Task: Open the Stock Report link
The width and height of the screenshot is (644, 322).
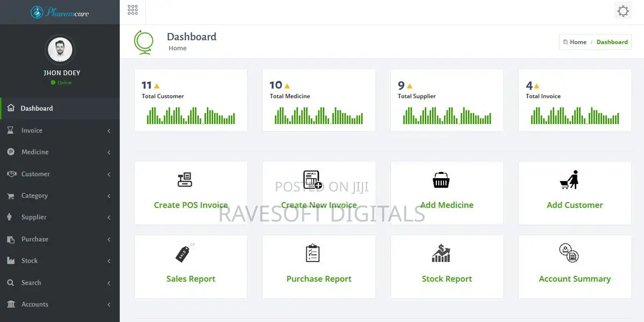Action: pyautogui.click(x=447, y=279)
